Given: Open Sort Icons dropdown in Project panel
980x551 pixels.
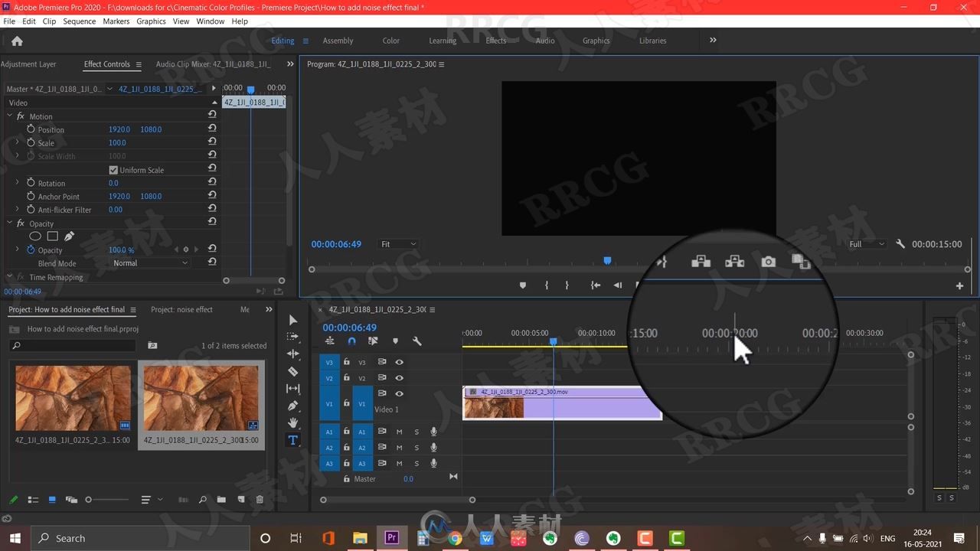Looking at the screenshot, I should coord(150,500).
